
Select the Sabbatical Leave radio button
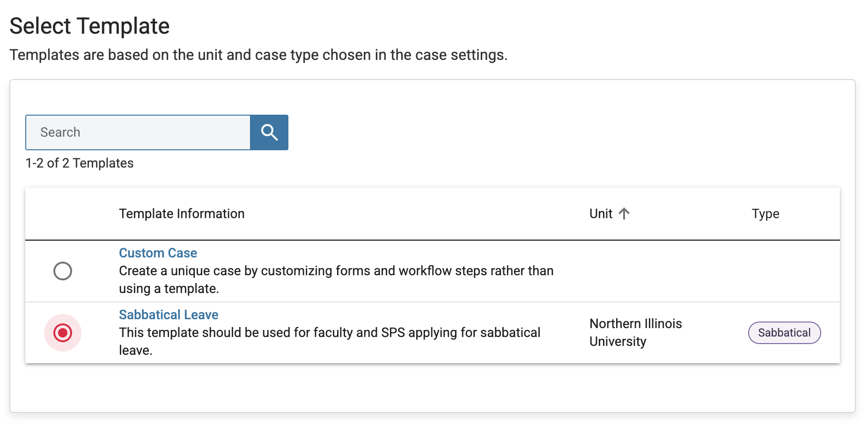(x=63, y=333)
